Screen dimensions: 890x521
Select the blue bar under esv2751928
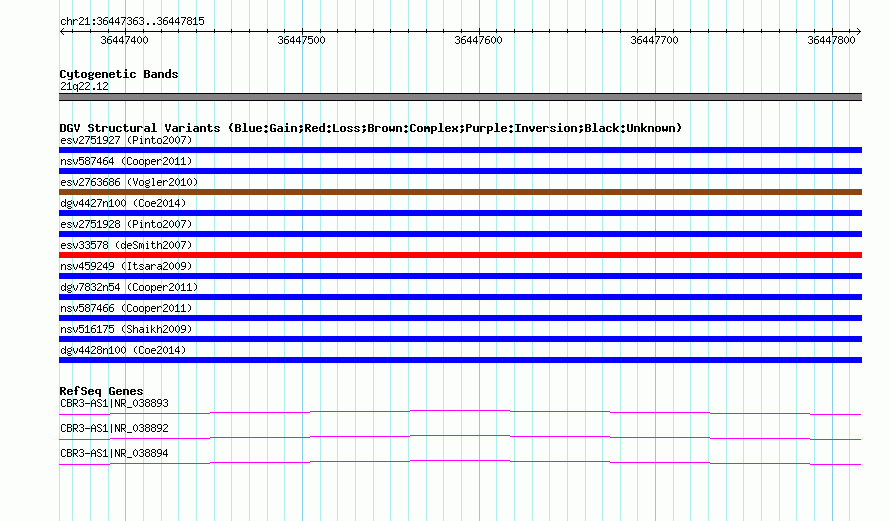[460, 234]
